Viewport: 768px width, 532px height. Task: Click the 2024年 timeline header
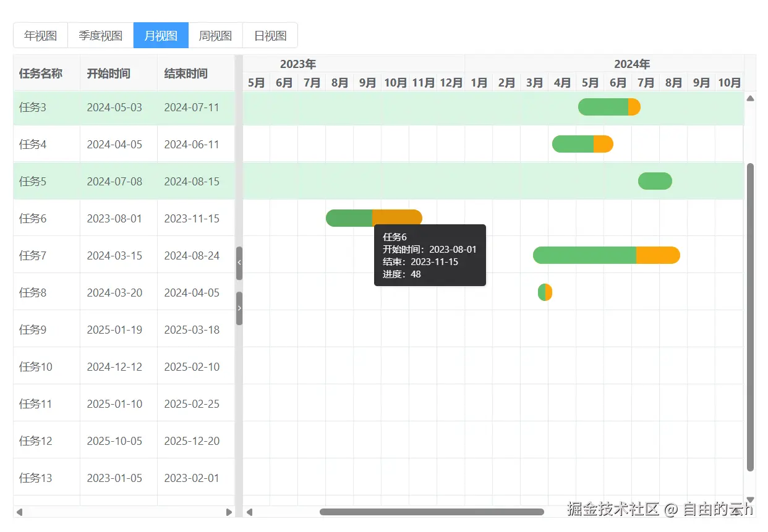(632, 64)
